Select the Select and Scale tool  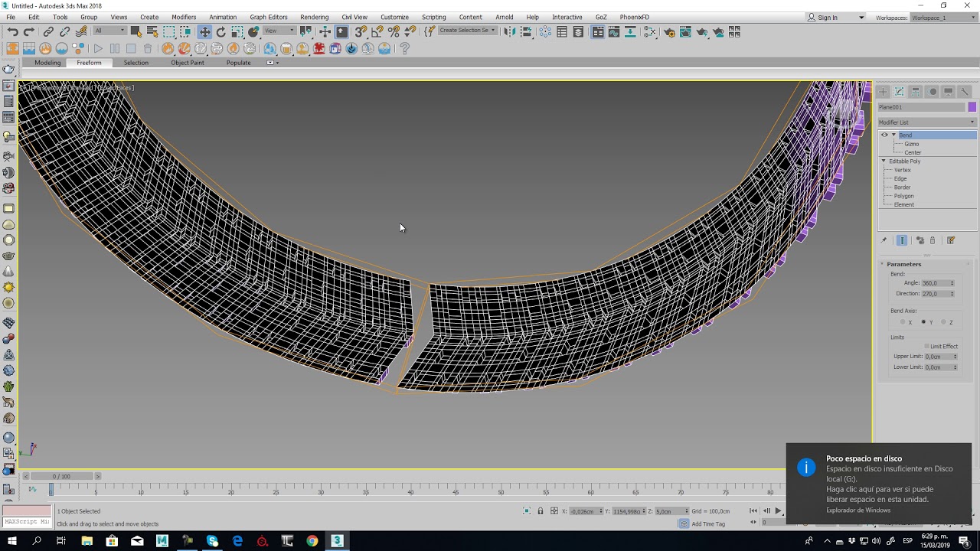(x=237, y=31)
